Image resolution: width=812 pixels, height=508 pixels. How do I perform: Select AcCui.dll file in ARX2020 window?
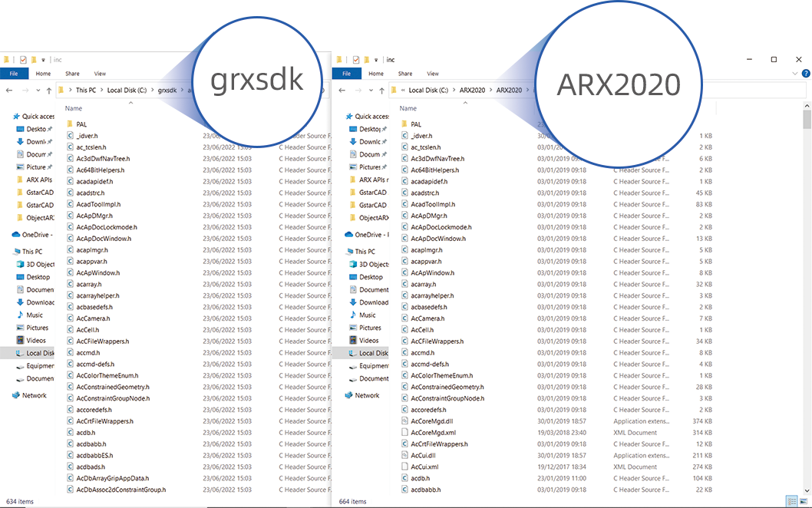pyautogui.click(x=423, y=455)
